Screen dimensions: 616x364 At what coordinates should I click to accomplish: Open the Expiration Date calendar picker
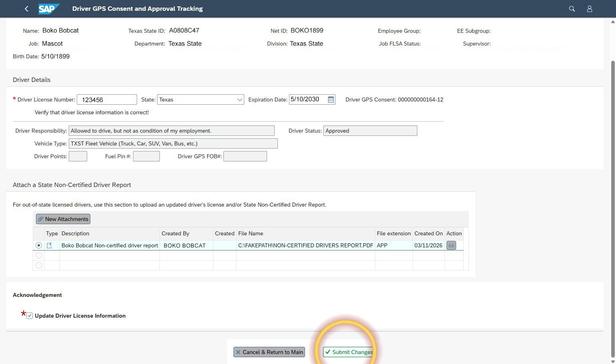tap(331, 99)
